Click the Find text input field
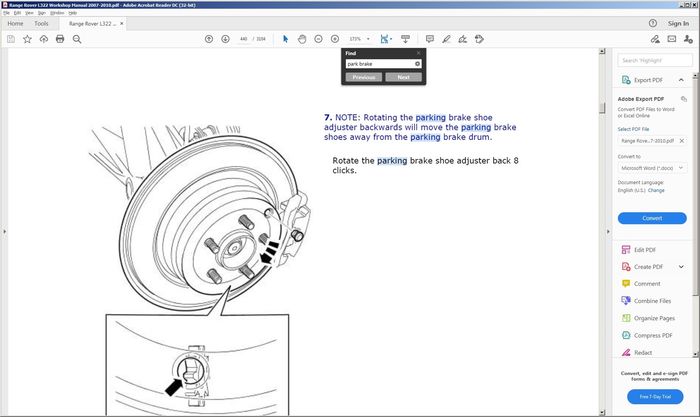Screen dimensions: 700x417 pyautogui.click(x=380, y=64)
